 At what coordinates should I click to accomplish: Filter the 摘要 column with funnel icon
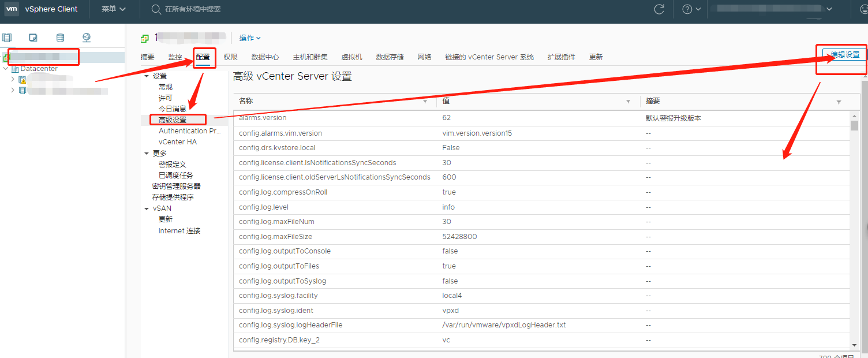pos(839,102)
